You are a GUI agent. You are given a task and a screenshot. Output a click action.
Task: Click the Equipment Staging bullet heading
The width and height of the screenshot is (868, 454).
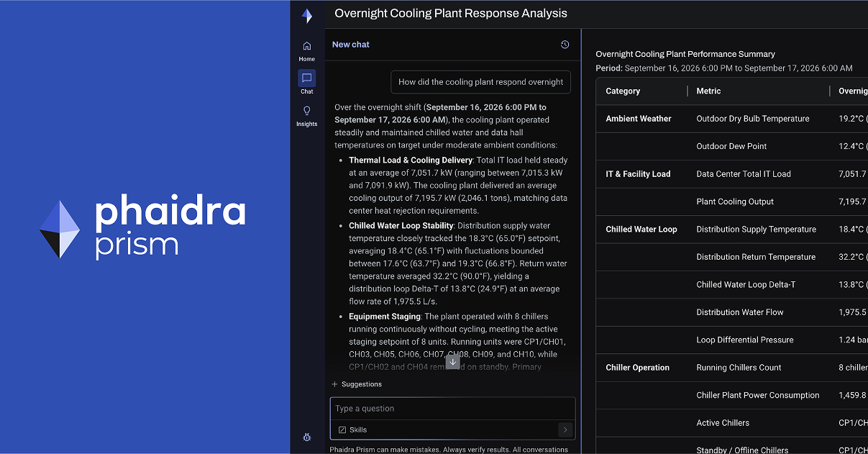click(x=385, y=317)
